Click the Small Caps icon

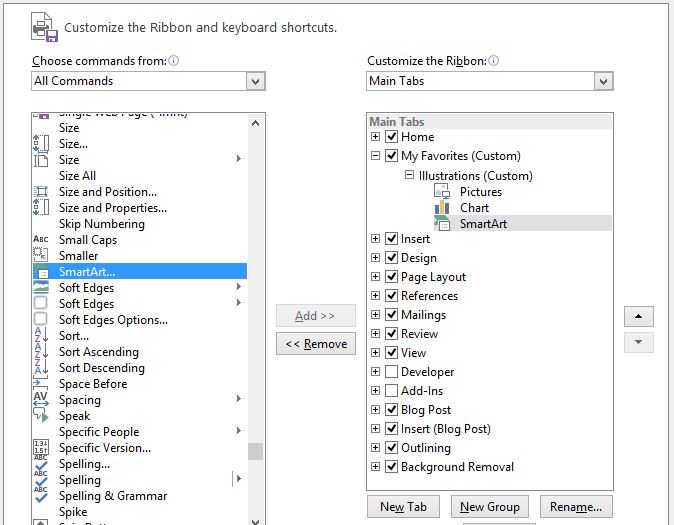click(x=41, y=240)
